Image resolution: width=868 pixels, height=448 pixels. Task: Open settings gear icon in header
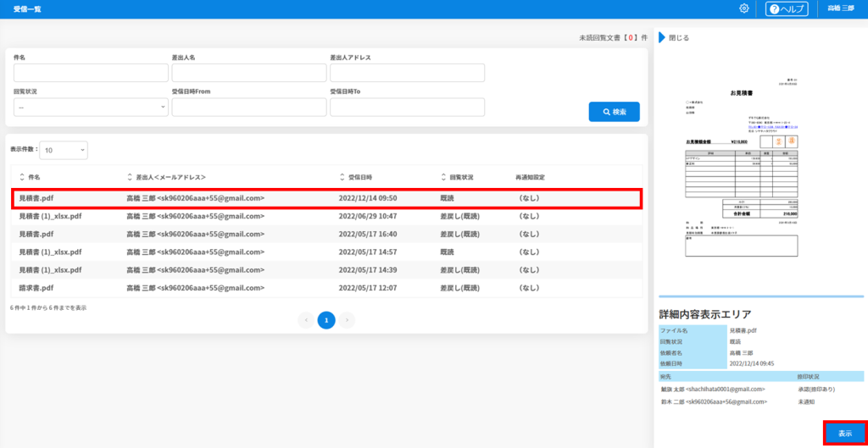pyautogui.click(x=744, y=8)
